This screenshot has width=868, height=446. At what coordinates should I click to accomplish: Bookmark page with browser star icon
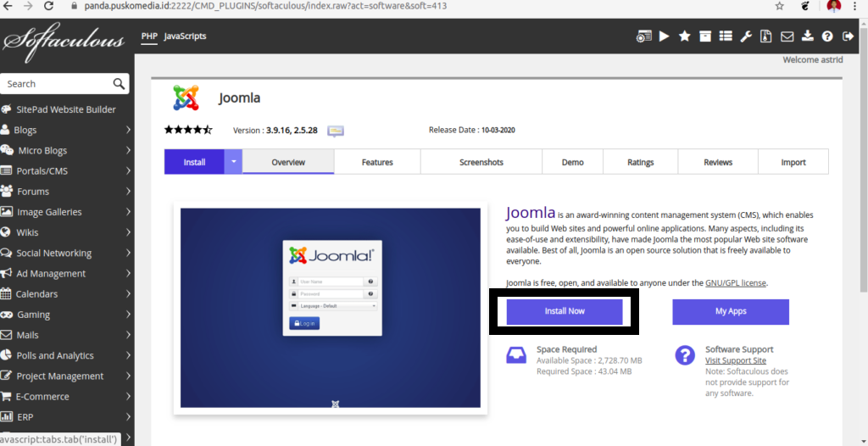780,6
